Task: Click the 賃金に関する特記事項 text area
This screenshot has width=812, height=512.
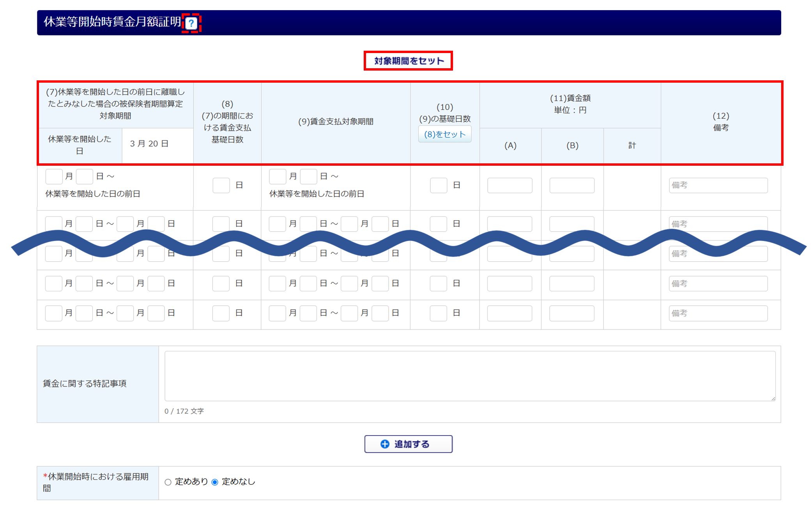Action: click(x=470, y=376)
